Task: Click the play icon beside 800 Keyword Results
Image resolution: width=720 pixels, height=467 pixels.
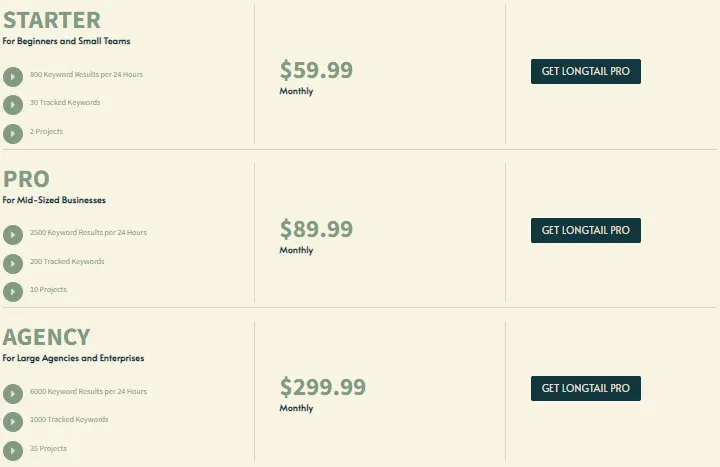Action: click(x=13, y=77)
